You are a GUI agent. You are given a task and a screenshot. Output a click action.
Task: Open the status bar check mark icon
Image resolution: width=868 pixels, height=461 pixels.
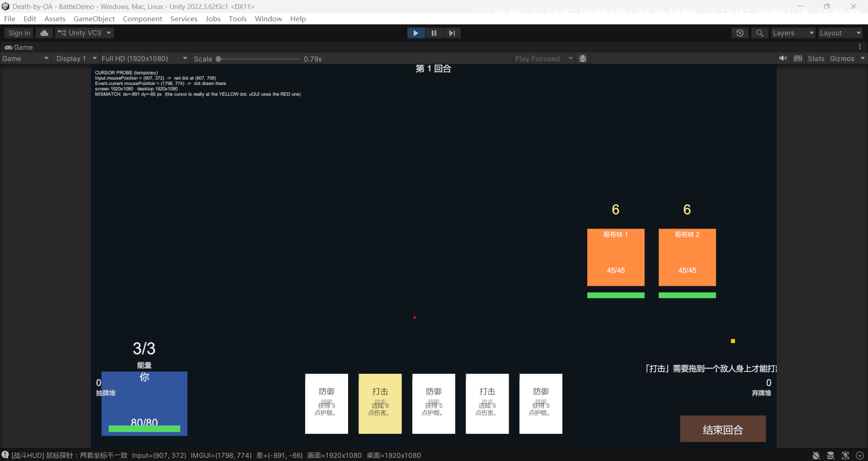click(860, 456)
